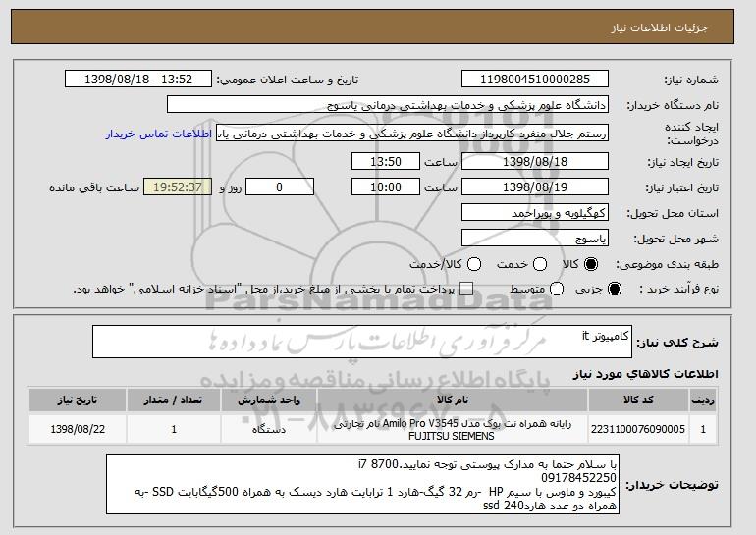The height and width of the screenshot is (535, 756).
Task: Toggle Islamic treasury documents payment checkbox
Action: pos(466,289)
